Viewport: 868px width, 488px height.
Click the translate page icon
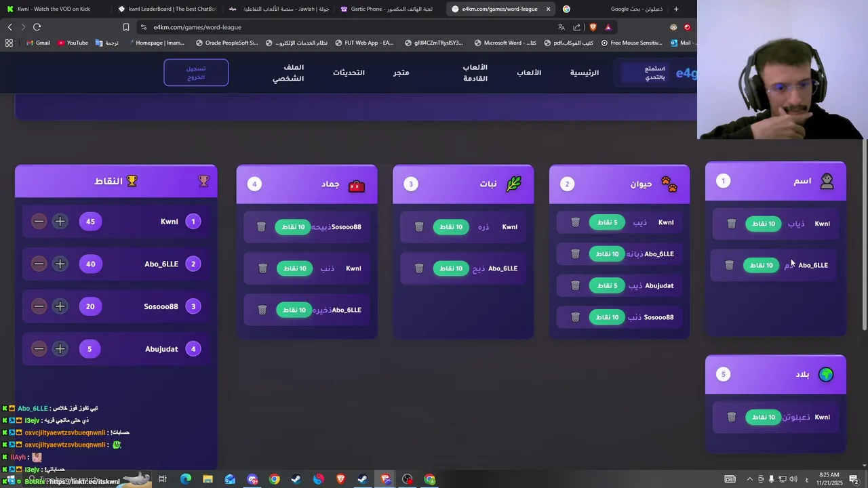[561, 27]
